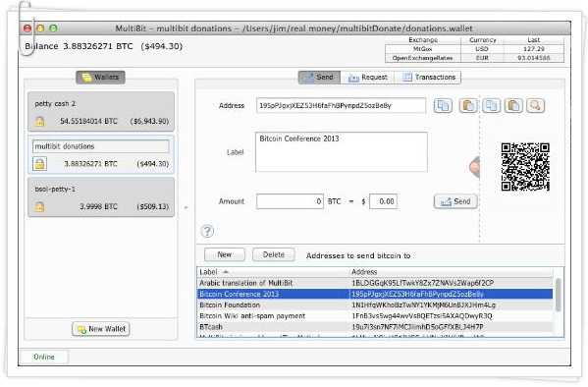Click the EUR currency cell
Image resolution: width=588 pixels, height=387 pixels.
point(482,58)
